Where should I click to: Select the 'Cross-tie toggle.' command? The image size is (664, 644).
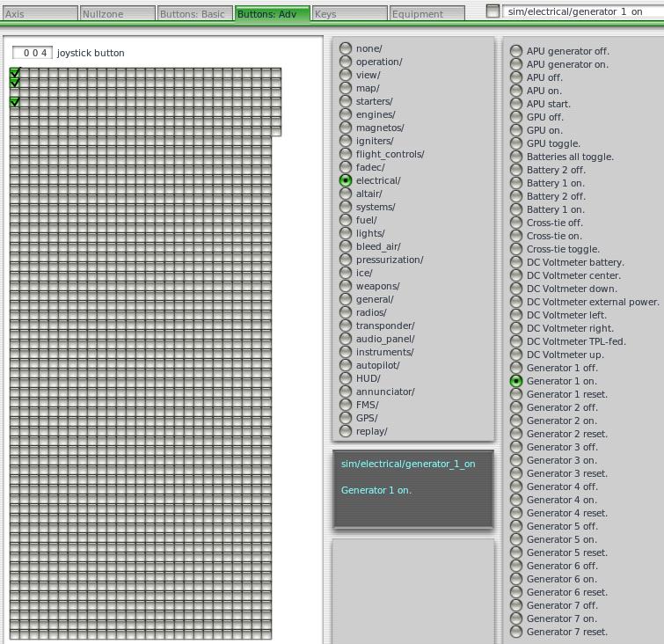click(516, 249)
